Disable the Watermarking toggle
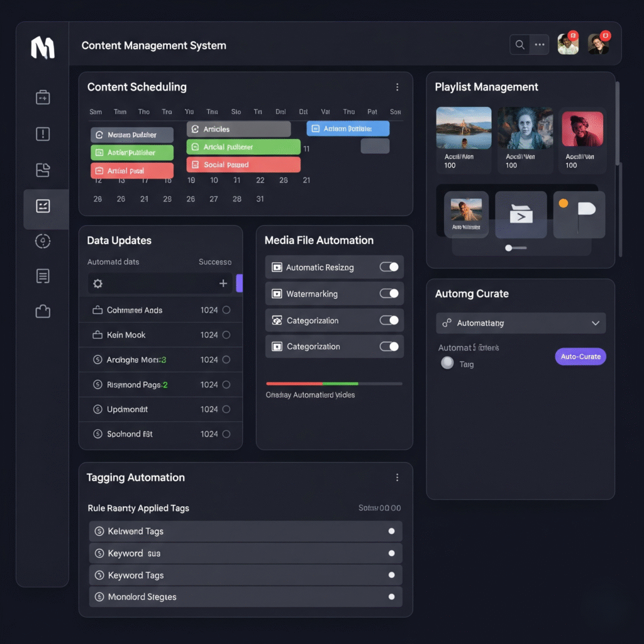The height and width of the screenshot is (644, 644). (389, 294)
